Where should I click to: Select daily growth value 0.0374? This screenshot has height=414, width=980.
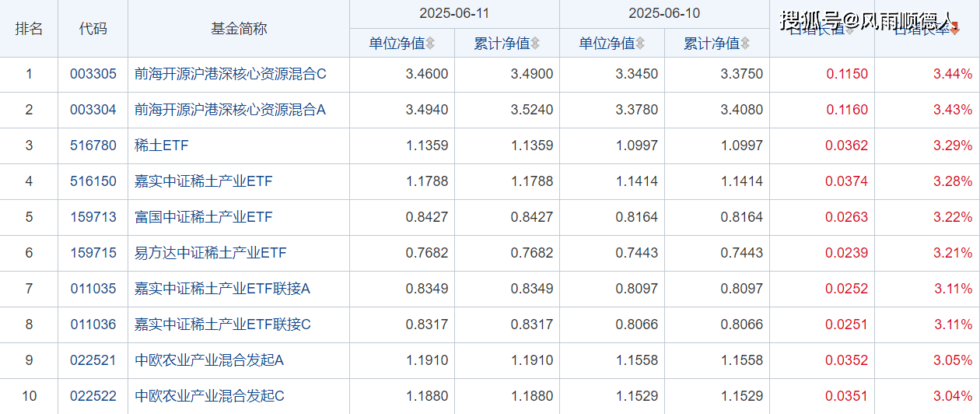[847, 182]
